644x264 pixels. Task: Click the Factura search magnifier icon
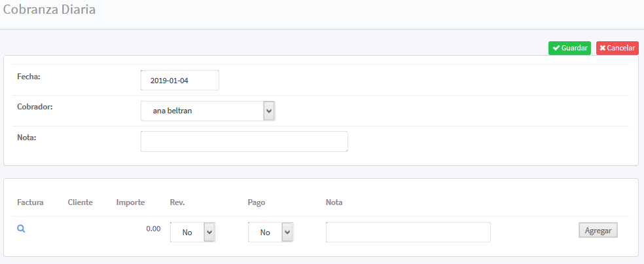point(21,229)
